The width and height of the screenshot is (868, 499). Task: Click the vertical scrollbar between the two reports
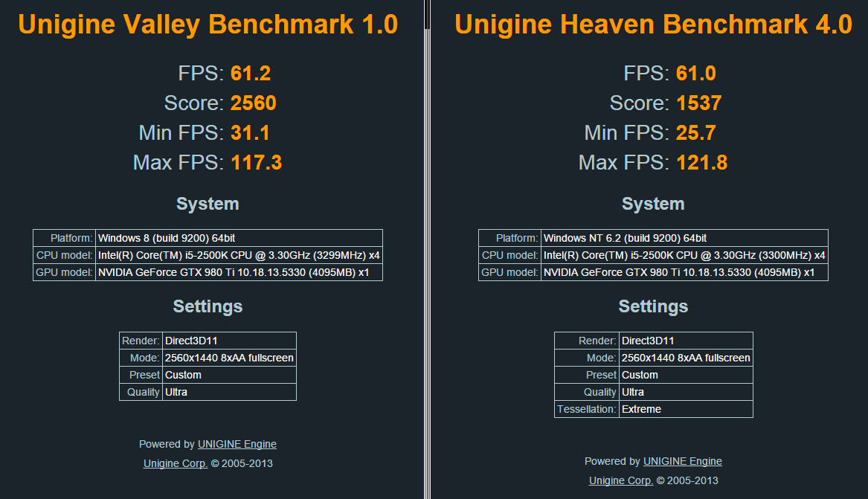coord(428,250)
